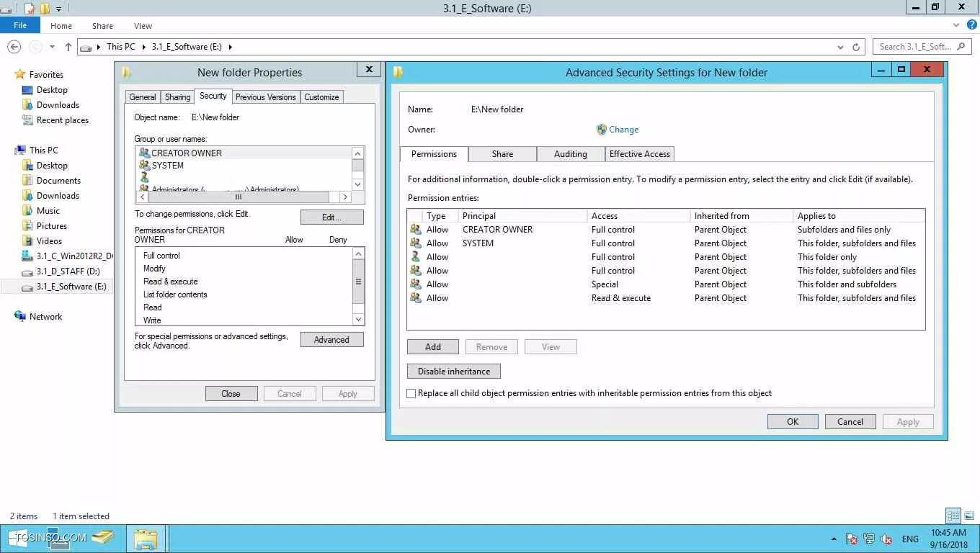
Task: Click the Edit... permissions button
Action: (331, 217)
